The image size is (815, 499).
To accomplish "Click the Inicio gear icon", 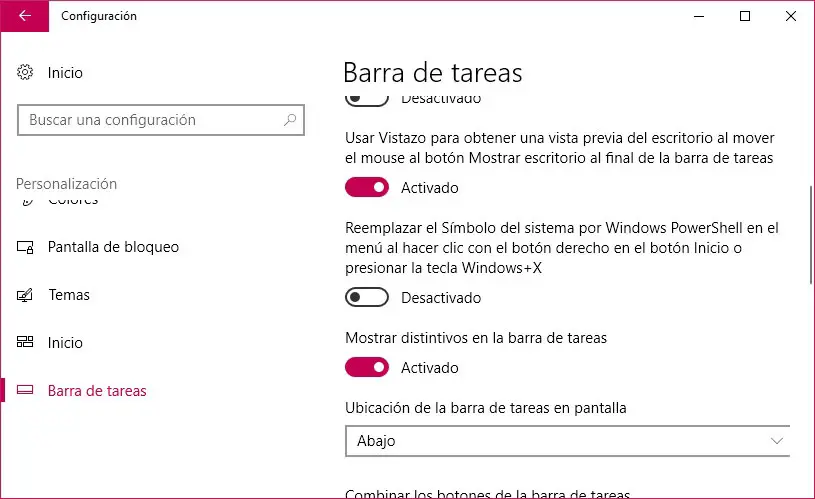I will 26,73.
